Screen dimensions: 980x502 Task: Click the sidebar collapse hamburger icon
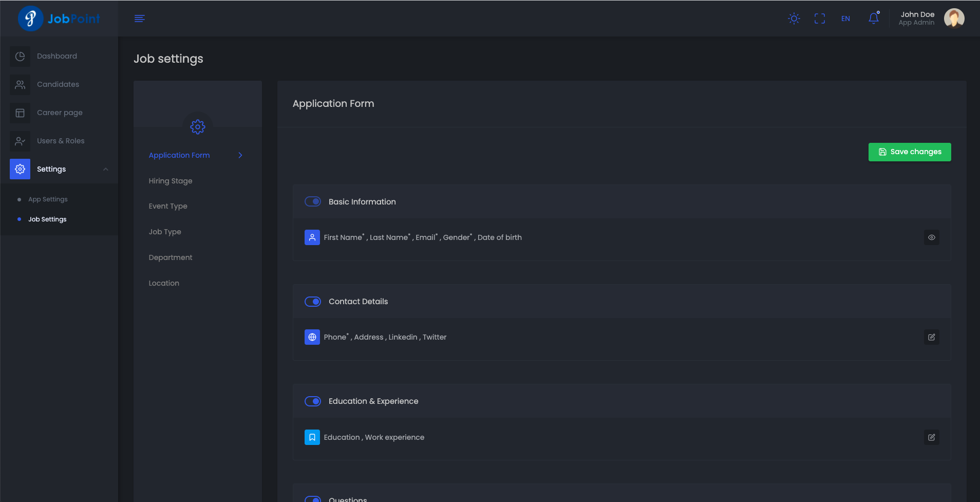tap(139, 18)
